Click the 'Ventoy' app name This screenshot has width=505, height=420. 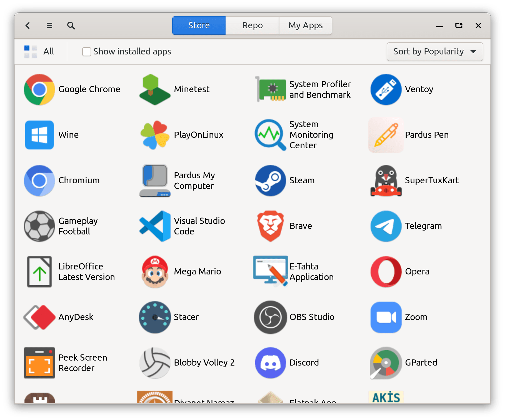[x=419, y=89]
